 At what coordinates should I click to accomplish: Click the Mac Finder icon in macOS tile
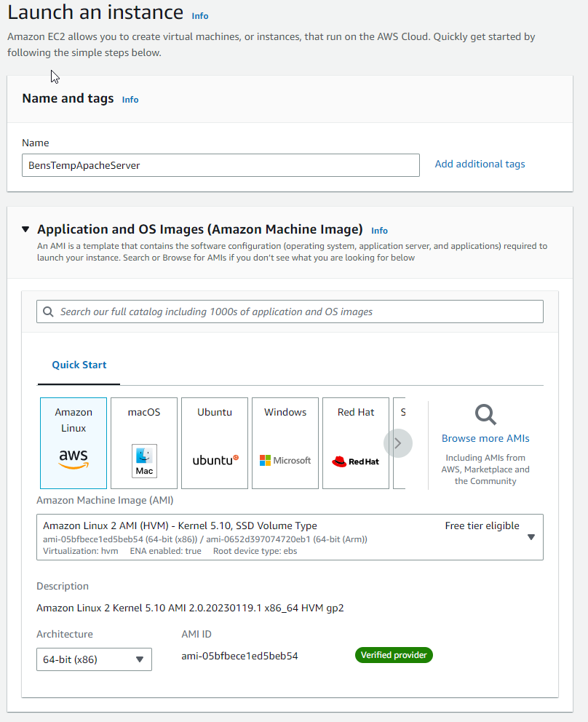pos(144,461)
